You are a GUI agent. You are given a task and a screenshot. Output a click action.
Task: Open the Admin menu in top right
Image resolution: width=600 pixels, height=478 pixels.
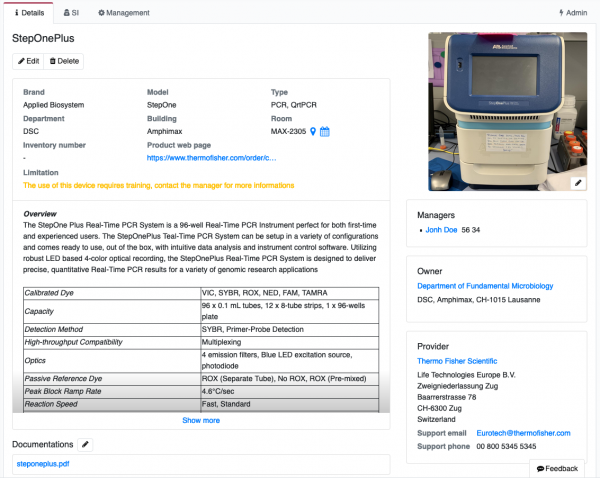[572, 13]
